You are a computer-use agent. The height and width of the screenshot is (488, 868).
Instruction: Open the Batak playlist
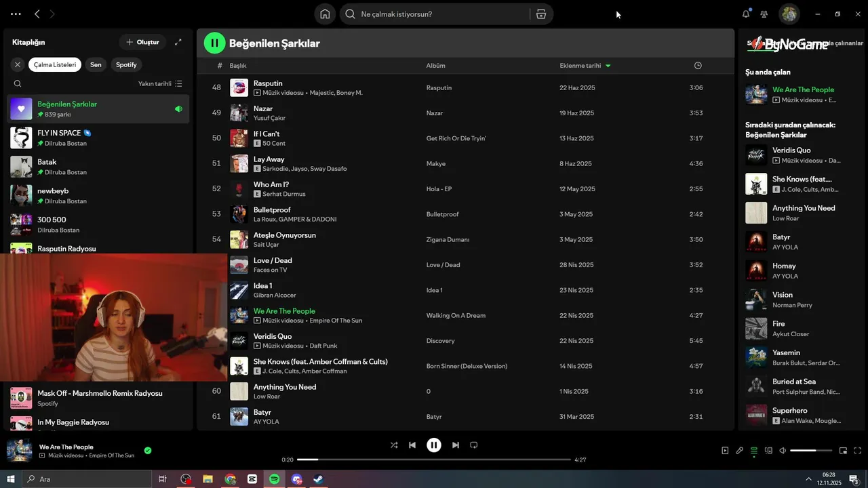(98, 167)
